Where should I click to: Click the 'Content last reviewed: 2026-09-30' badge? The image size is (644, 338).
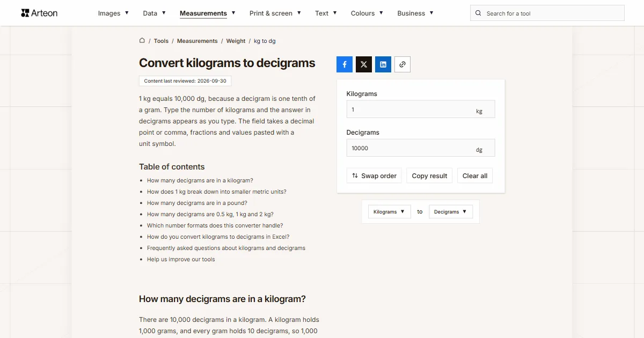(x=185, y=81)
